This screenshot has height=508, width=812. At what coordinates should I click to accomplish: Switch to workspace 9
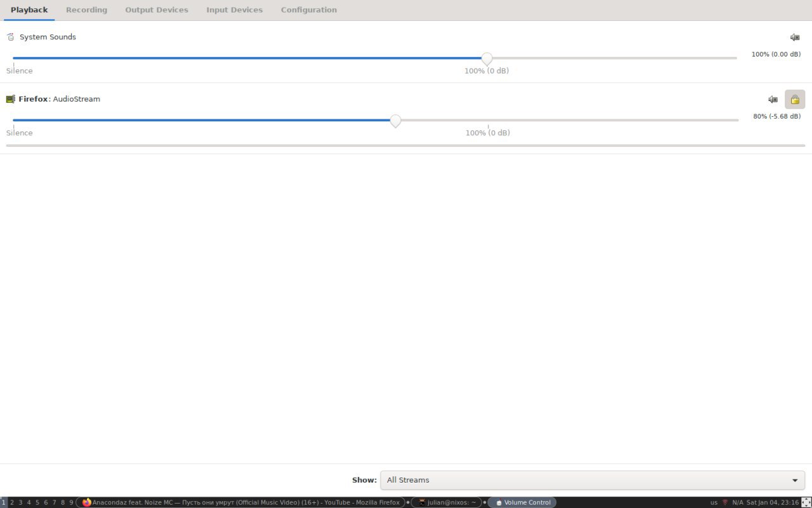click(x=71, y=502)
